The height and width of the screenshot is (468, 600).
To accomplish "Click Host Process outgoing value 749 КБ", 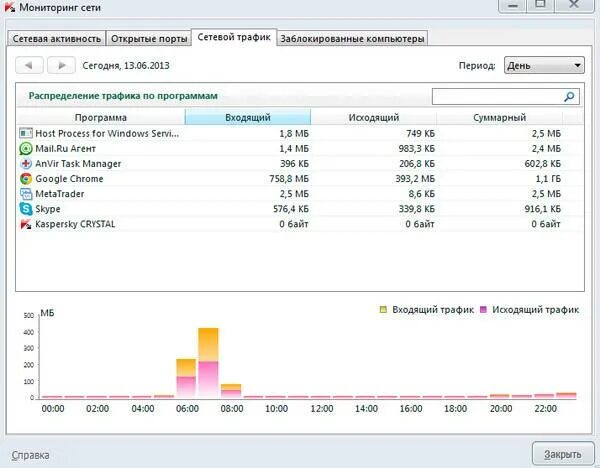I will pyautogui.click(x=421, y=133).
